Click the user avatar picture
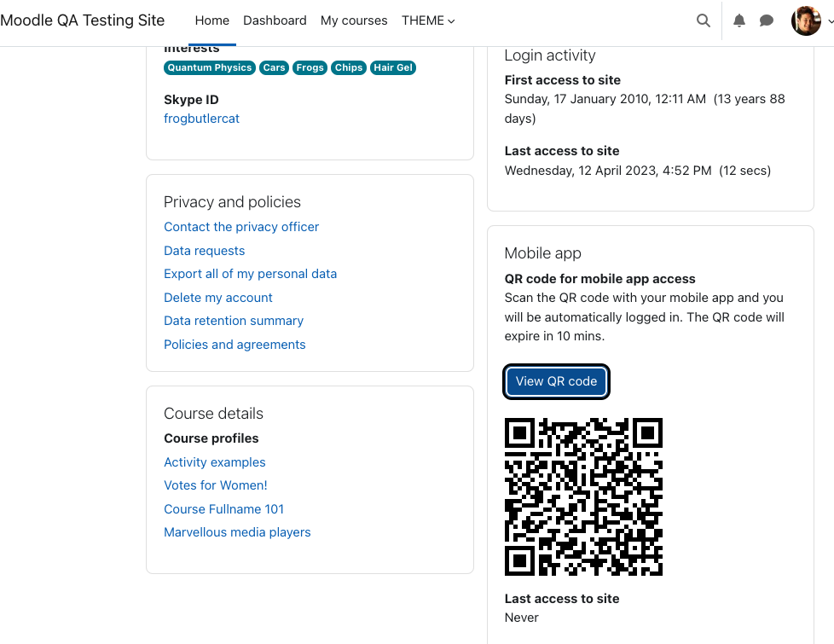This screenshot has width=834, height=644. (806, 20)
